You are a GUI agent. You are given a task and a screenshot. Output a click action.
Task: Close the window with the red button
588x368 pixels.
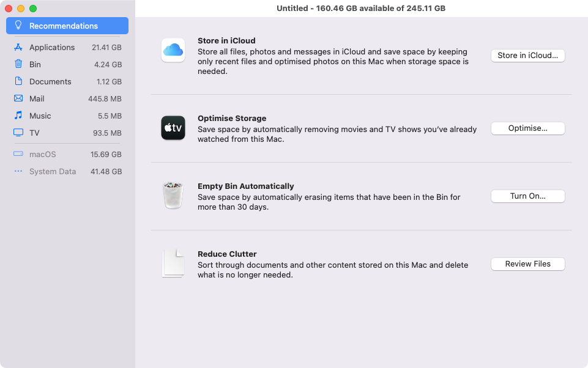pos(9,8)
